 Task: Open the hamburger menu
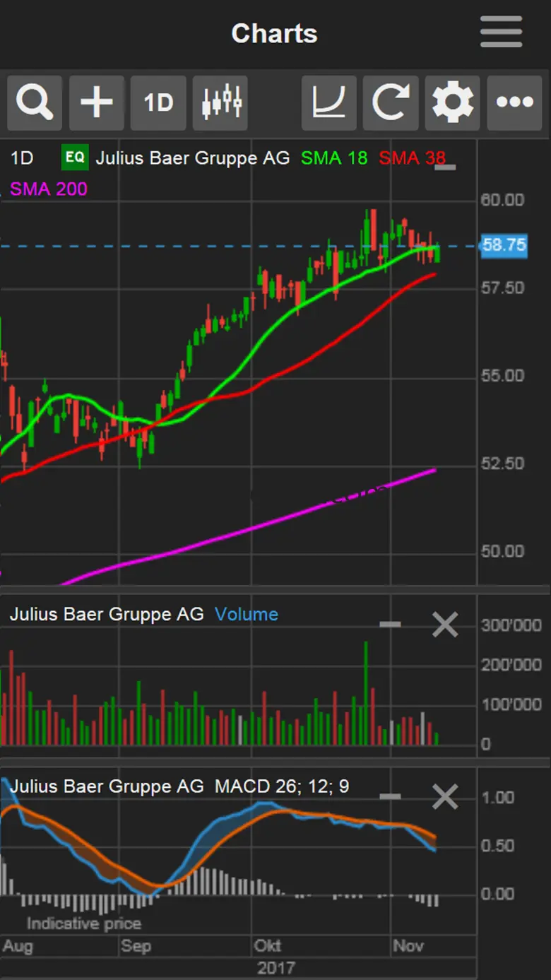(501, 33)
